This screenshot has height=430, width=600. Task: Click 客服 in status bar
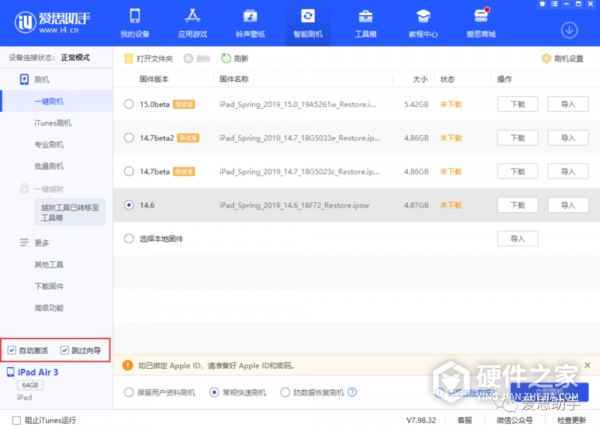pos(465,420)
